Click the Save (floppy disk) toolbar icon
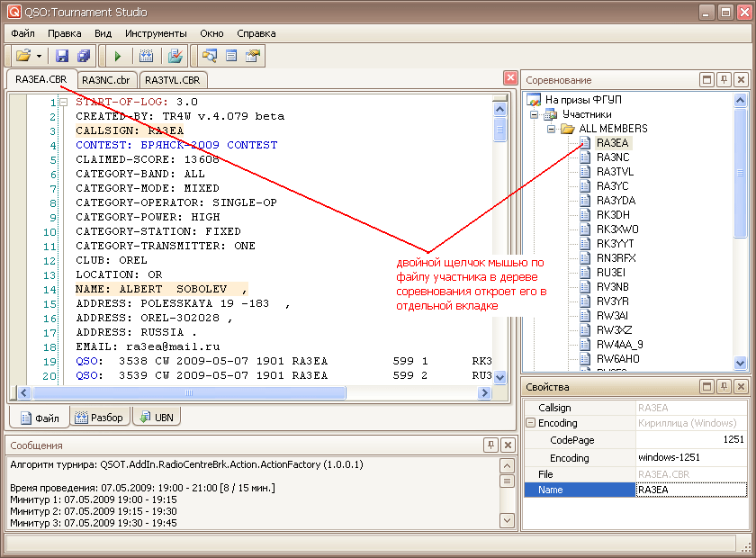 (62, 56)
